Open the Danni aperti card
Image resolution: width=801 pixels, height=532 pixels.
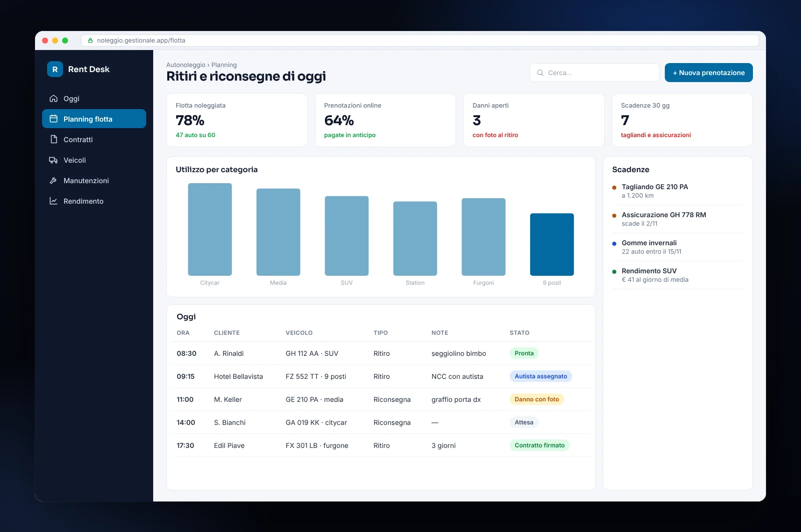(x=534, y=120)
